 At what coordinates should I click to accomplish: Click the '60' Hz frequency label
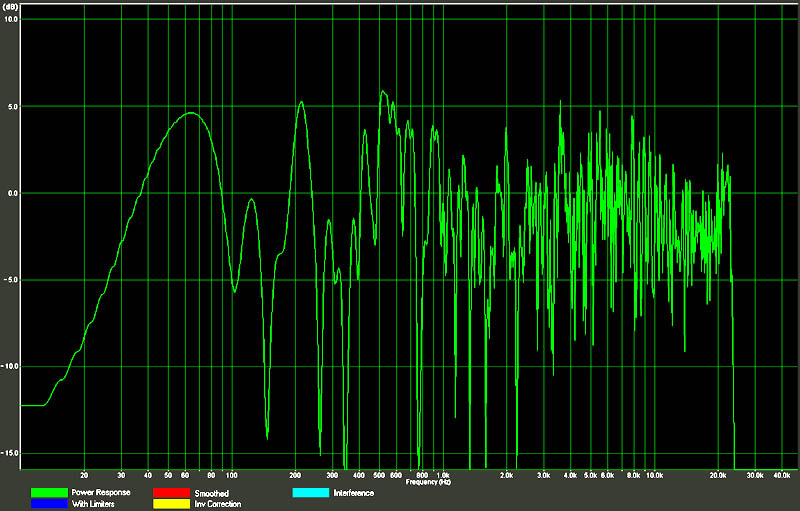[185, 475]
